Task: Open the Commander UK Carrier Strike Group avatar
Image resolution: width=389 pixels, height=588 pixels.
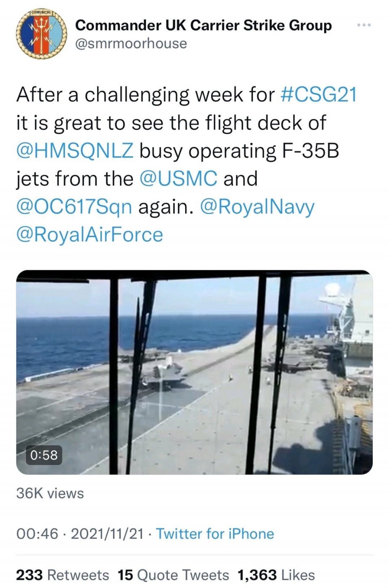Action: click(x=41, y=35)
